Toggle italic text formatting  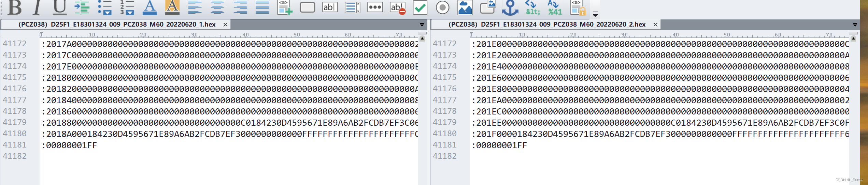pos(37,7)
